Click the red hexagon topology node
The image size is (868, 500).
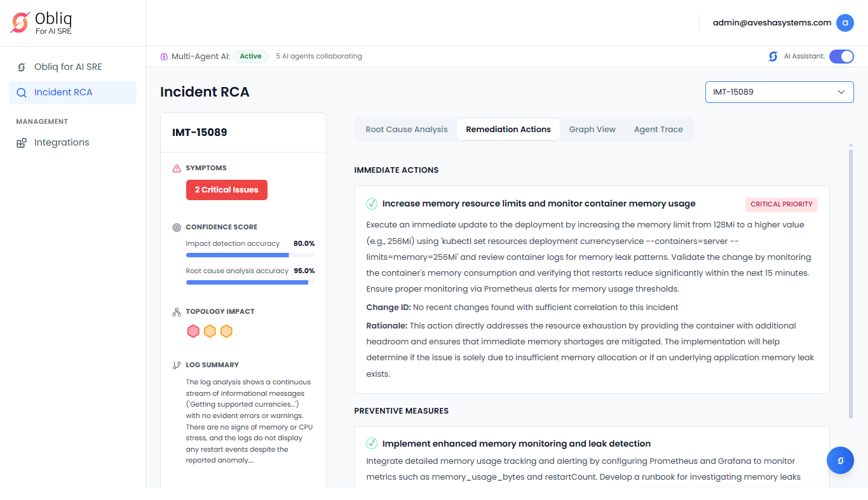pos(193,331)
